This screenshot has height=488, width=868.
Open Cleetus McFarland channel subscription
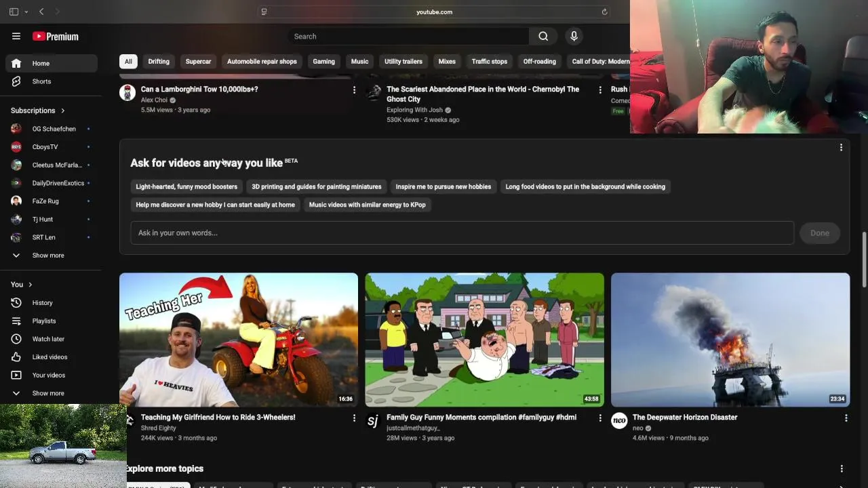pos(52,165)
